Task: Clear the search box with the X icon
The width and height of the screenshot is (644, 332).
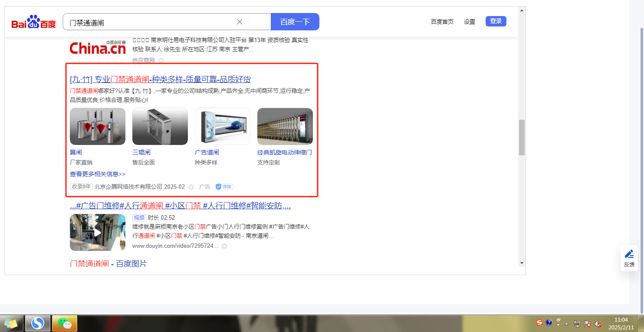Action: [240, 22]
